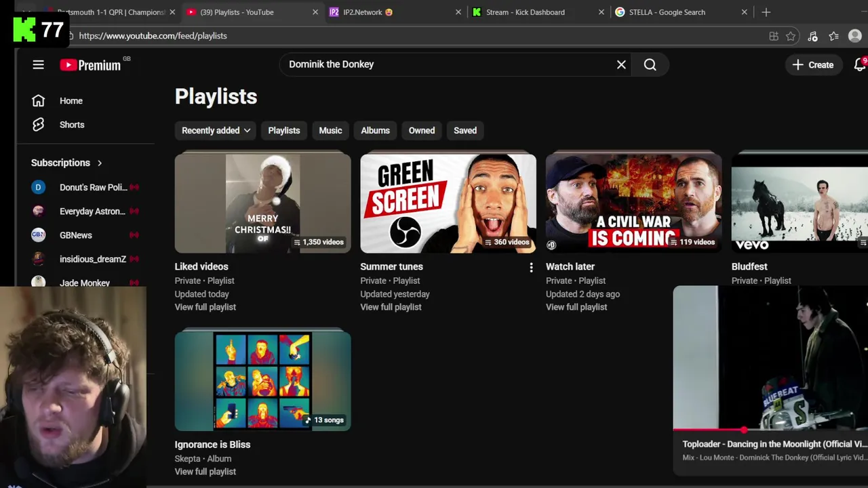Clear the search box with X icon

pos(621,64)
